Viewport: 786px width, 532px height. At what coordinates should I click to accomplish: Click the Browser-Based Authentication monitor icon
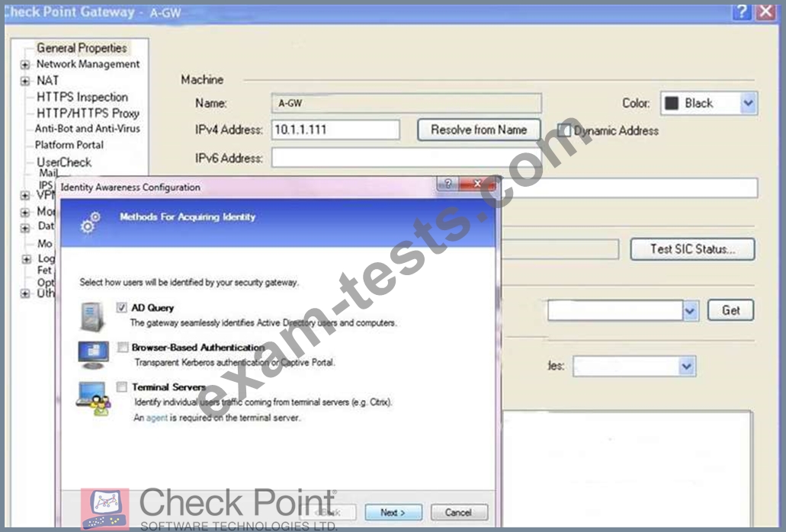[93, 354]
